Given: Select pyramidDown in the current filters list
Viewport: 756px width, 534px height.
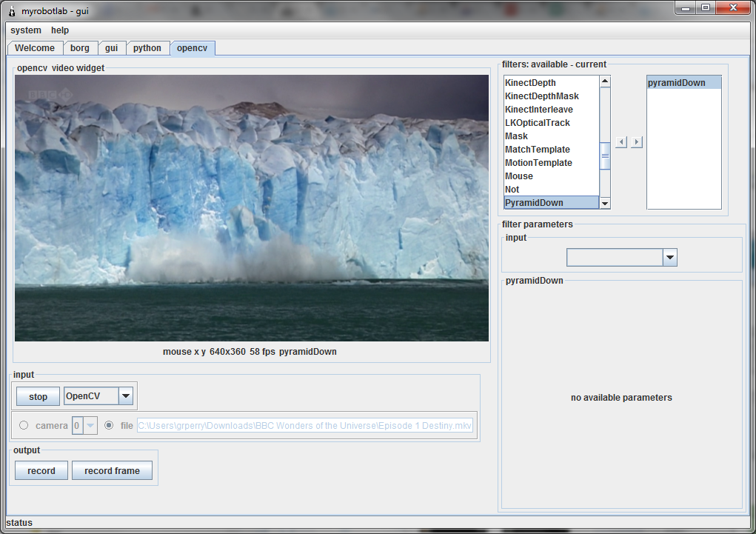Looking at the screenshot, I should click(683, 83).
